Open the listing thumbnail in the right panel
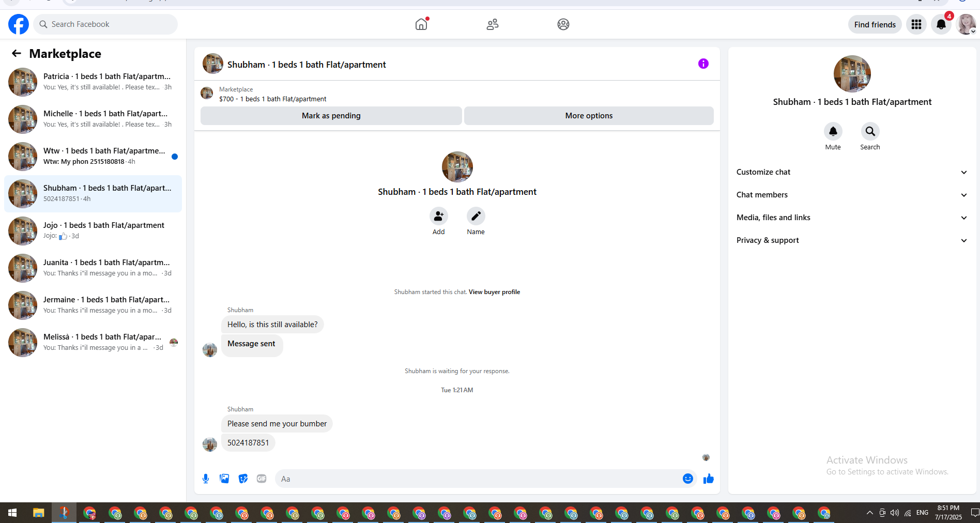The image size is (980, 523). click(852, 74)
